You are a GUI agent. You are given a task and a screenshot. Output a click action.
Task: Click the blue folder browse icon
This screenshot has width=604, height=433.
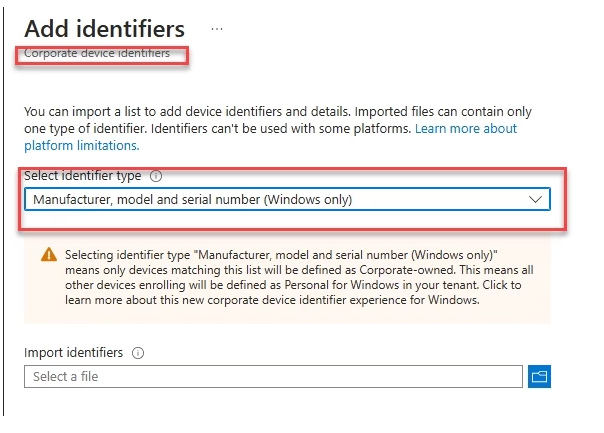click(x=540, y=377)
